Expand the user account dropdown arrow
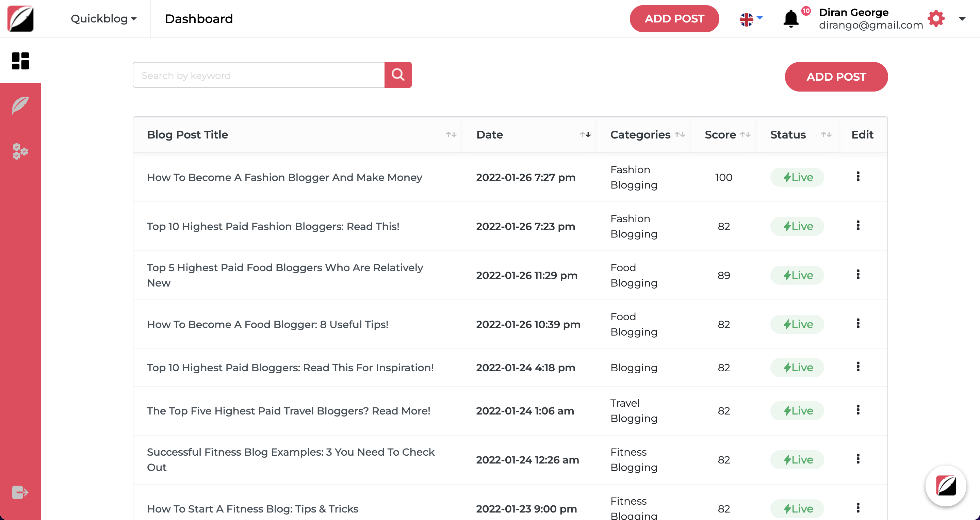The width and height of the screenshot is (980, 520). click(x=962, y=19)
